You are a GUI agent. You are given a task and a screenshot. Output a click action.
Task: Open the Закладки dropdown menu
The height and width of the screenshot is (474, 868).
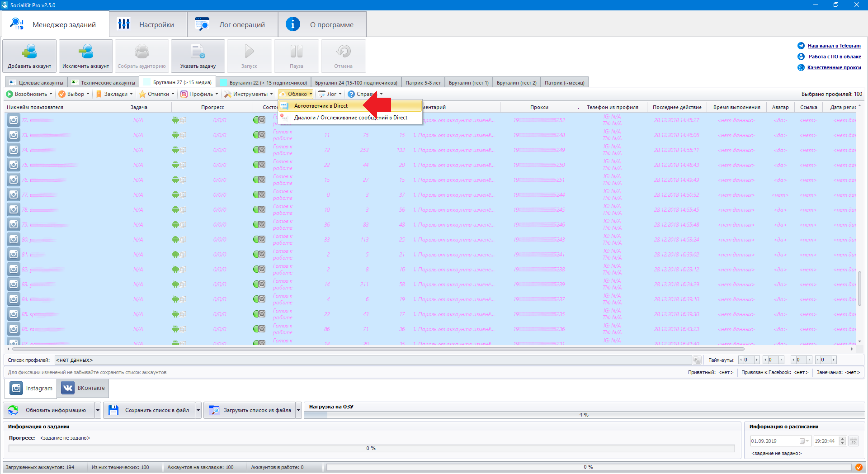[x=114, y=94]
